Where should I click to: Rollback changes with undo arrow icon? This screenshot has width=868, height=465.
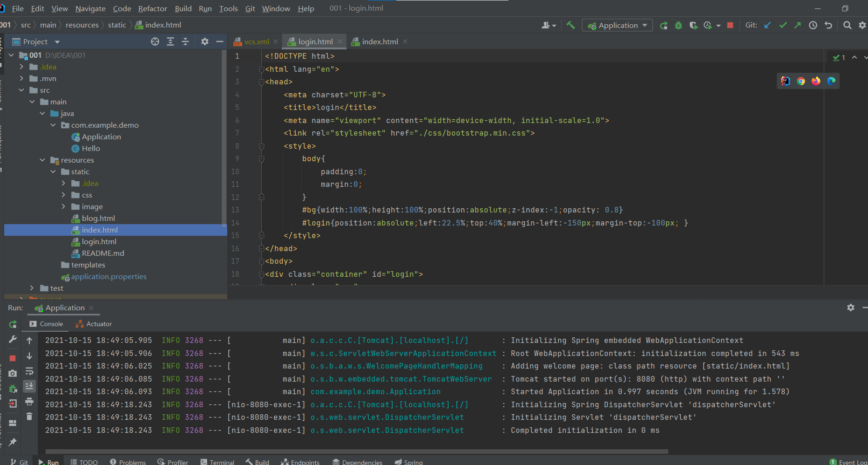(828, 25)
